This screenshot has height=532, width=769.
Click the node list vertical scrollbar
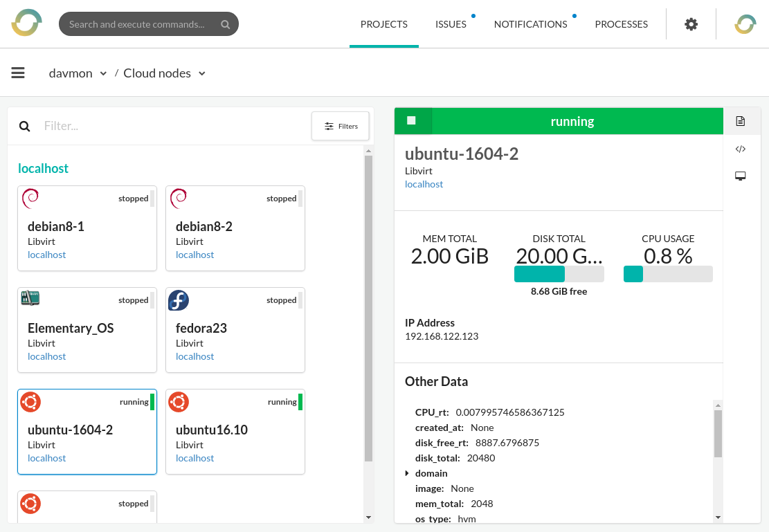click(x=369, y=309)
